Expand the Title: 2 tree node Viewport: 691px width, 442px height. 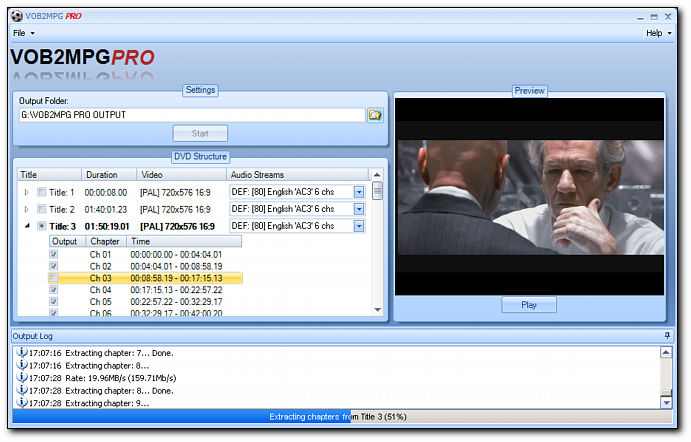pyautogui.click(x=26, y=209)
